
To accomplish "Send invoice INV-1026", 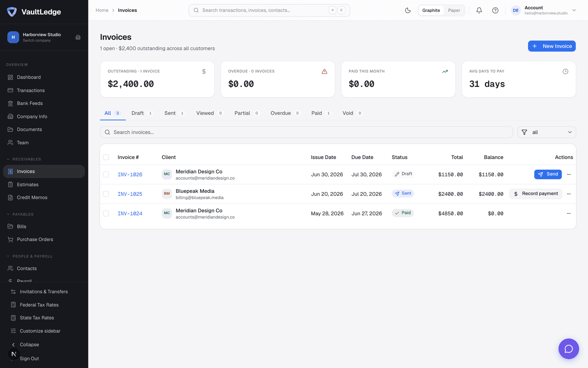I will [548, 174].
